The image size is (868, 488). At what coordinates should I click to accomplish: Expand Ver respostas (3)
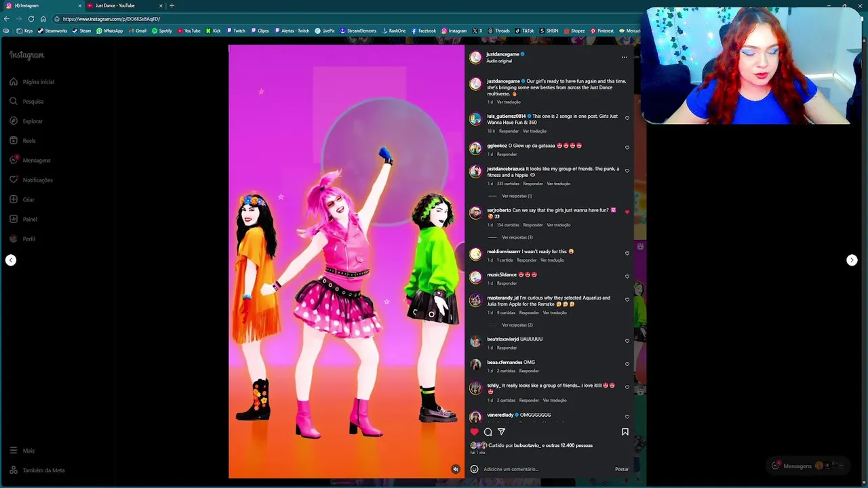pyautogui.click(x=517, y=237)
